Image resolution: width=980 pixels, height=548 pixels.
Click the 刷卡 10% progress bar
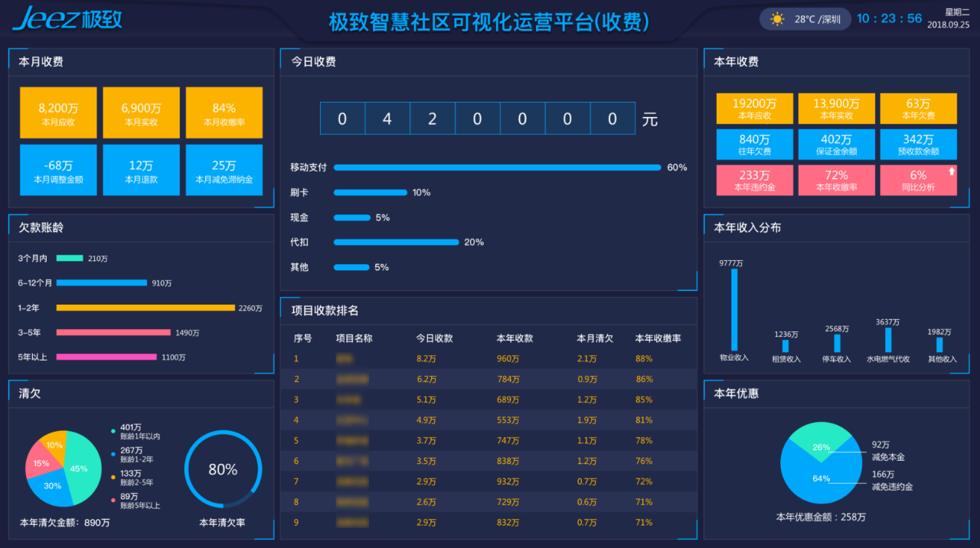coord(370,193)
